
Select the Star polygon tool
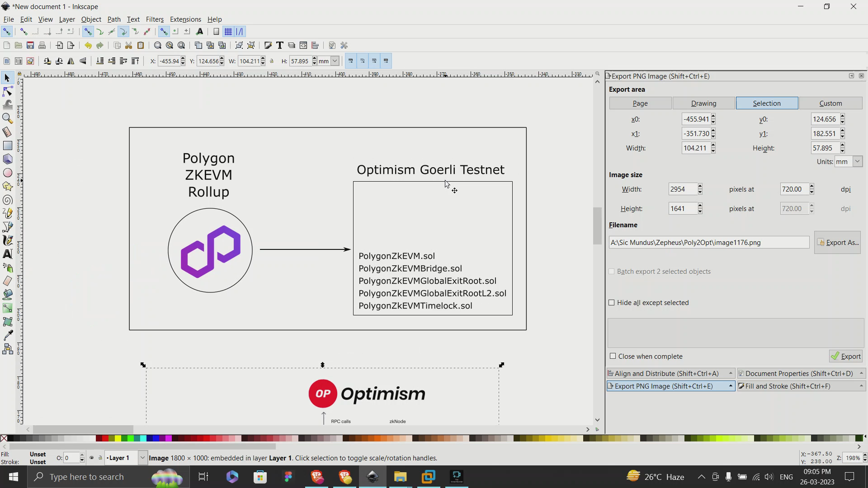point(7,186)
